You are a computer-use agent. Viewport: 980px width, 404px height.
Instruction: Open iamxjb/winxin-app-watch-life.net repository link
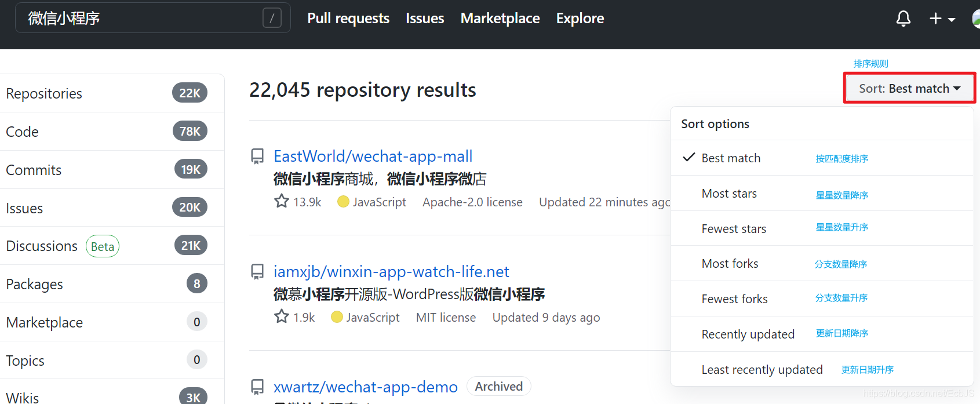(391, 272)
